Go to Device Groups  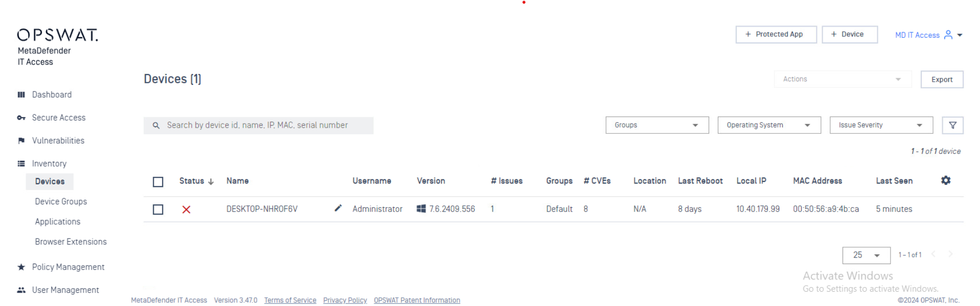click(61, 201)
